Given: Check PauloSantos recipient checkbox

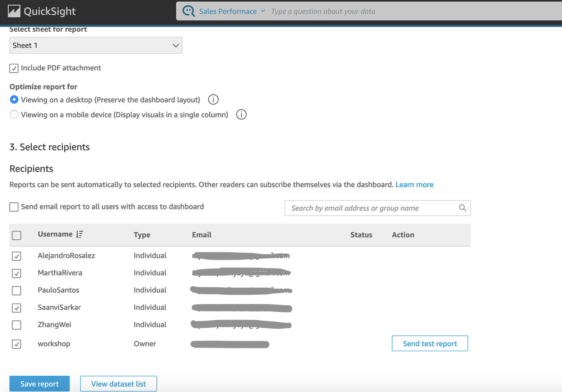Looking at the screenshot, I should (x=17, y=290).
